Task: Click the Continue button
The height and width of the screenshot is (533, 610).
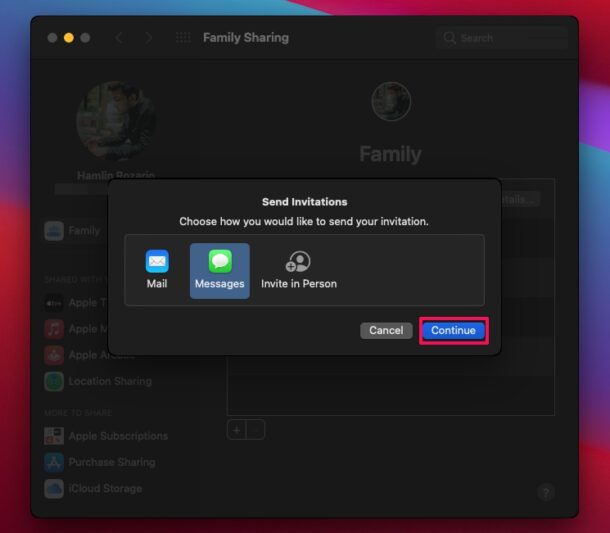Action: tap(454, 330)
